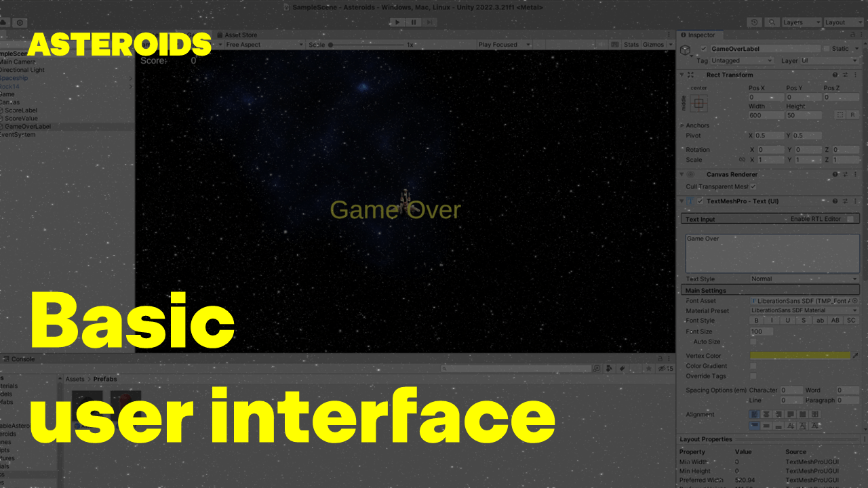The height and width of the screenshot is (488, 868).
Task: Click the toolbar search icon
Action: pos(770,22)
